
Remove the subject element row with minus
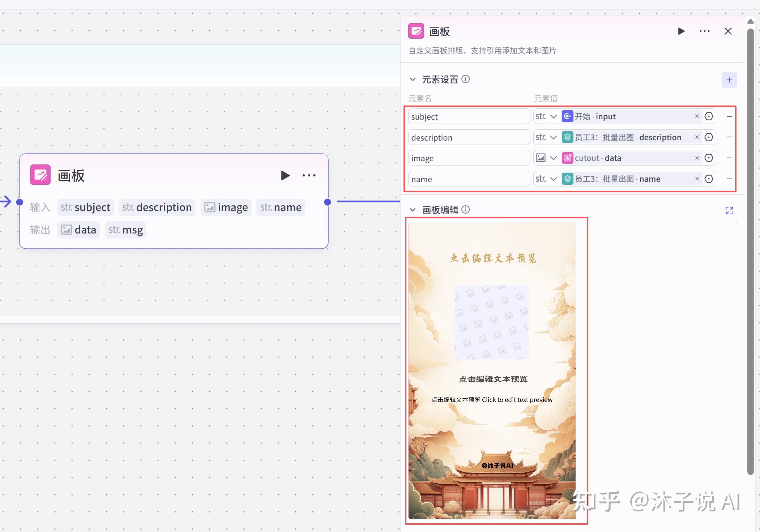(729, 116)
